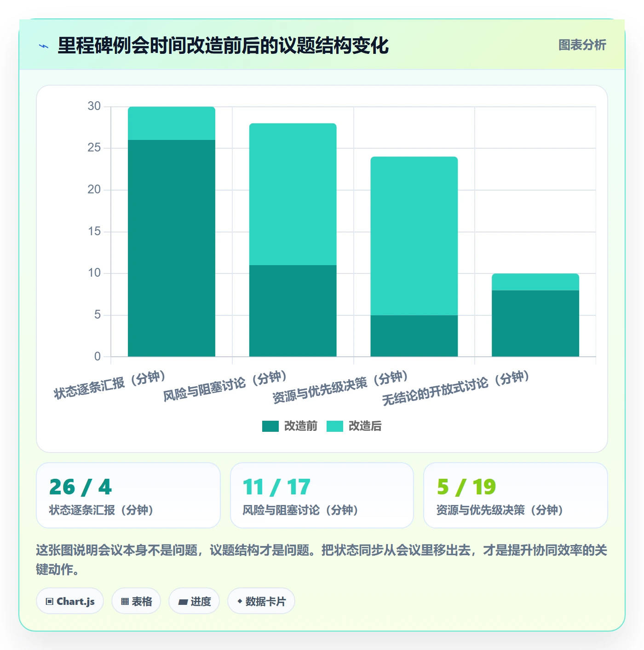Click the 改造后 bar segment for 无结论的开放式讨论
This screenshot has width=644, height=650.
click(x=535, y=282)
